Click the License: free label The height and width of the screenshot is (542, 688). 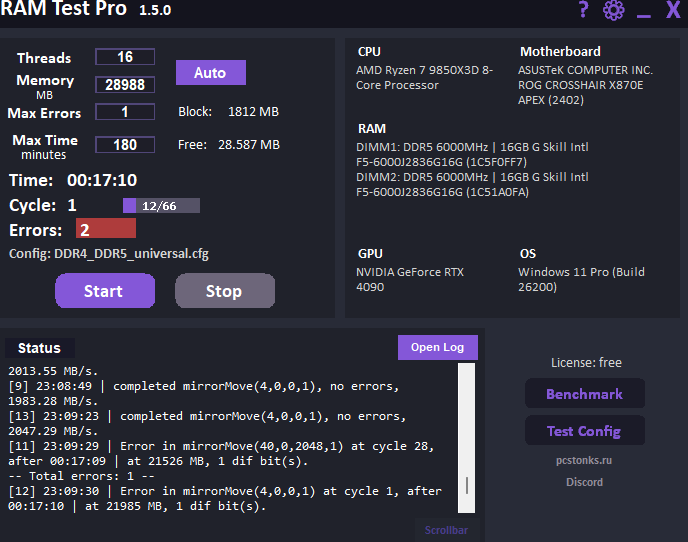(x=586, y=363)
